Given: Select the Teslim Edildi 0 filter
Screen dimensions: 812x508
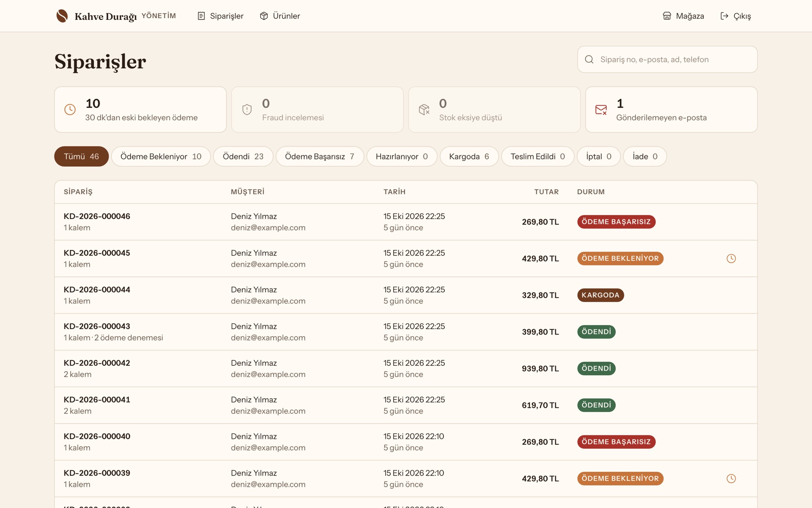Looking at the screenshot, I should [538, 156].
